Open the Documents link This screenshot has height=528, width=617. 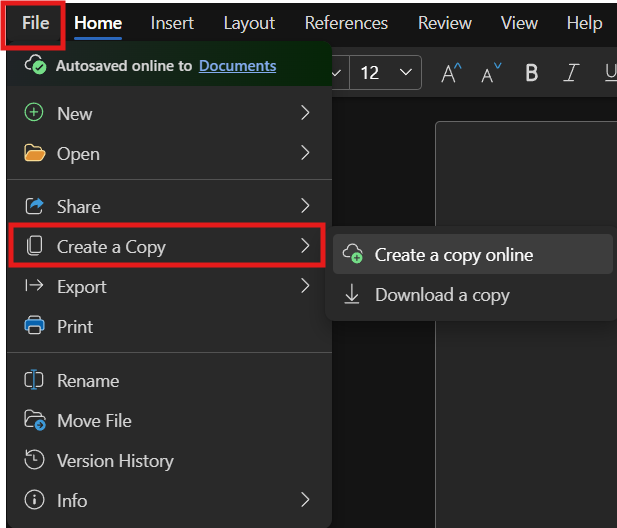click(237, 66)
